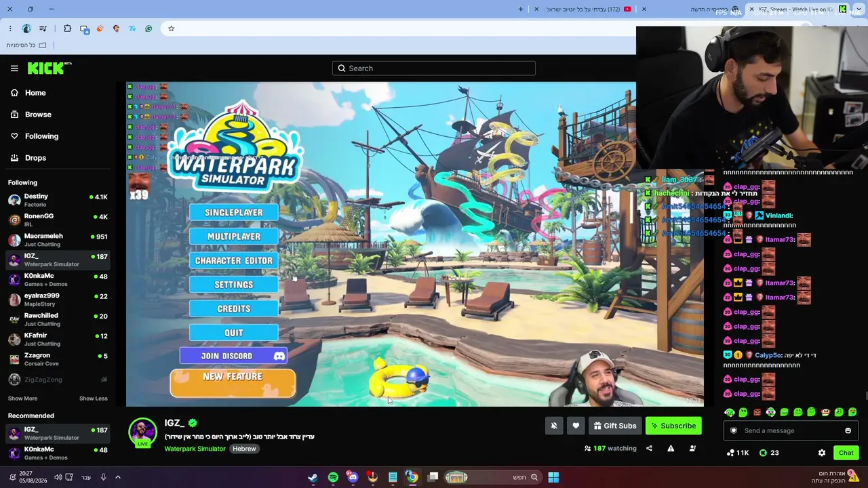Click the Send a message chat field
868x488 pixels.
coord(791,430)
